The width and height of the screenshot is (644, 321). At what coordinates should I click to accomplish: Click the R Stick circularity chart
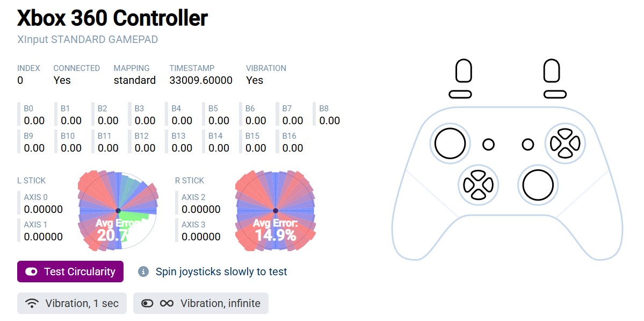pos(275,210)
